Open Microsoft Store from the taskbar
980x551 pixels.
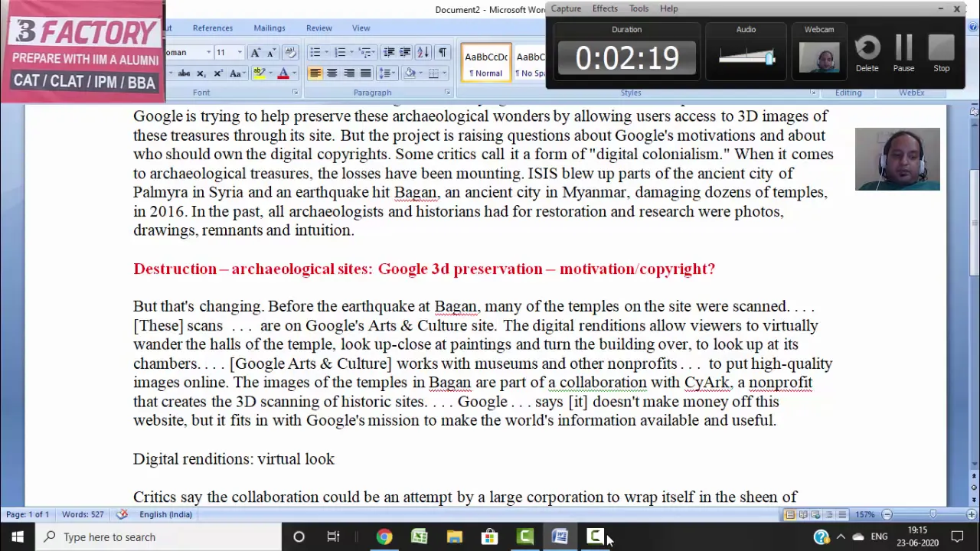click(x=490, y=536)
